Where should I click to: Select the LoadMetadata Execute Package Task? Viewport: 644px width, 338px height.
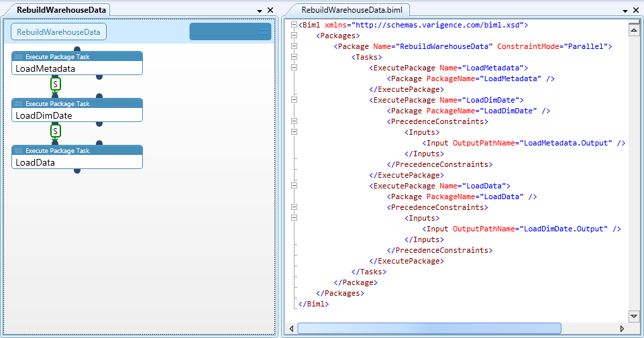[77, 63]
